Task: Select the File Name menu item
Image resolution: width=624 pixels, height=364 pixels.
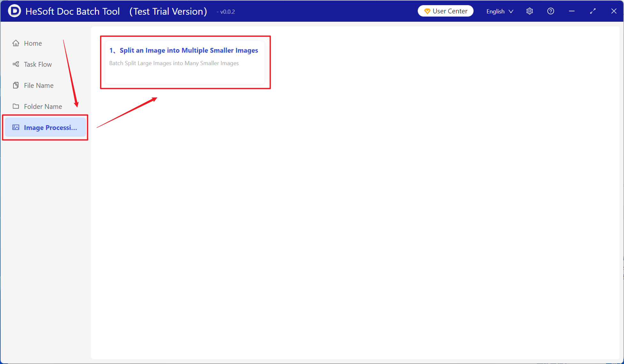Action: tap(45, 85)
